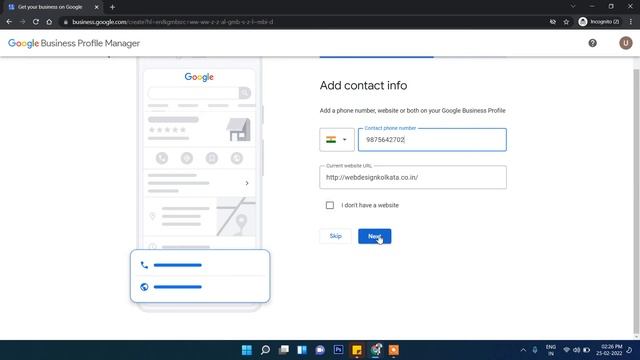This screenshot has height=360, width=640.
Task: Open new tab with plus button
Action: tap(112, 7)
